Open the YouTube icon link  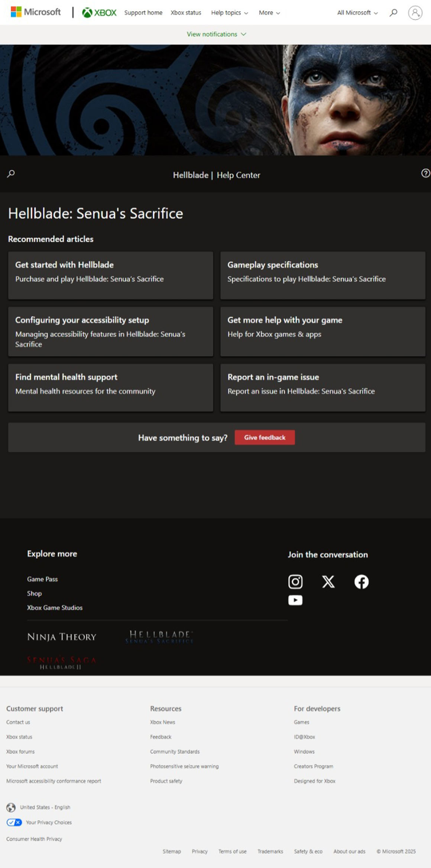point(295,600)
